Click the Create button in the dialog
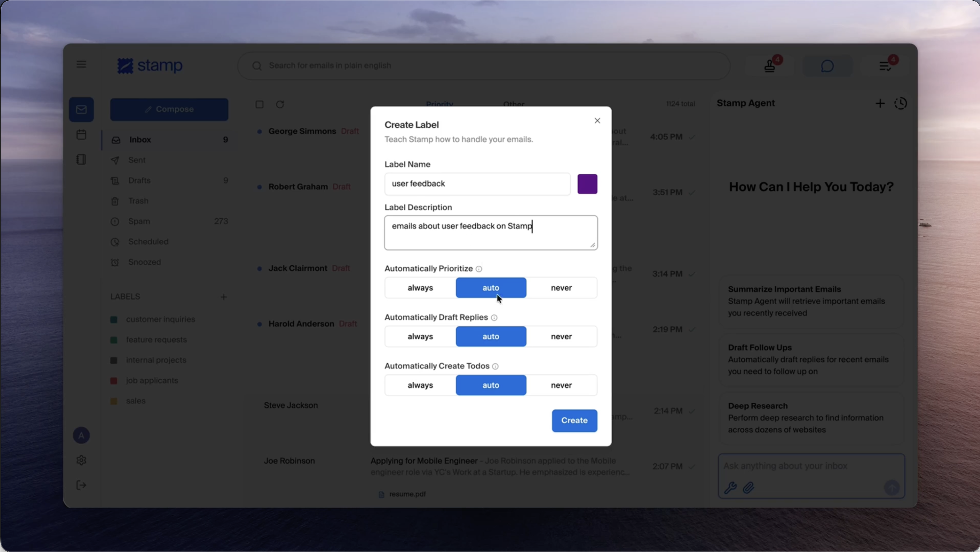Screen dimensions: 980x552 pyautogui.click(x=575, y=420)
